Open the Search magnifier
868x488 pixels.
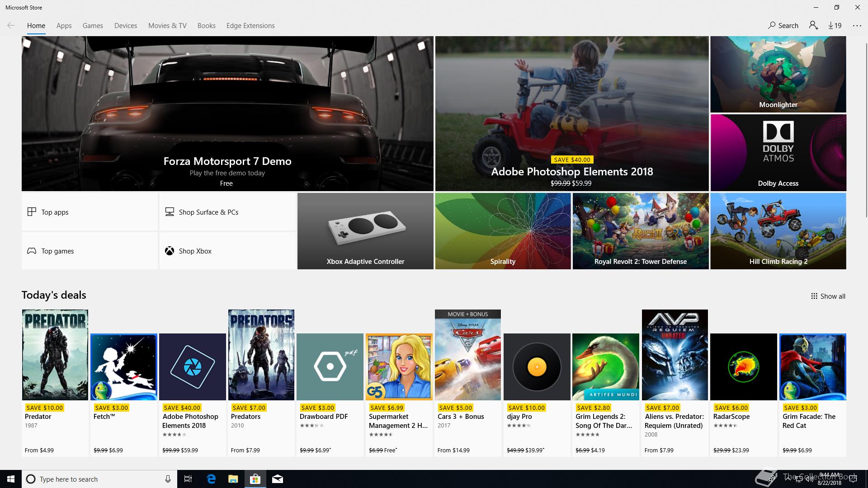click(783, 26)
